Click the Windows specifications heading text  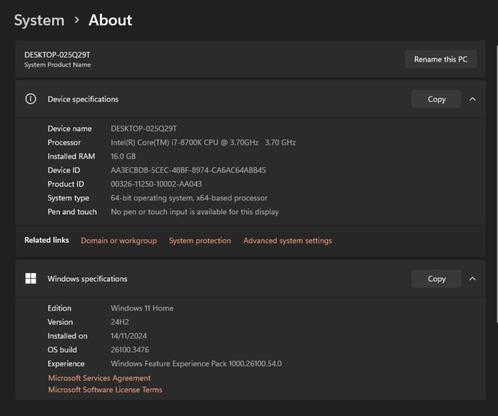(x=87, y=279)
